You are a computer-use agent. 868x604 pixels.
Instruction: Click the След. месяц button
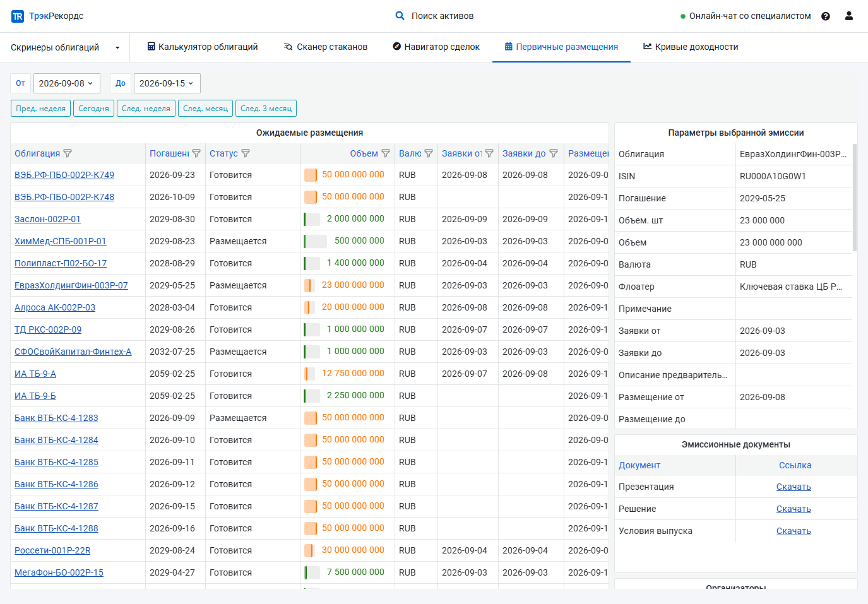click(205, 109)
